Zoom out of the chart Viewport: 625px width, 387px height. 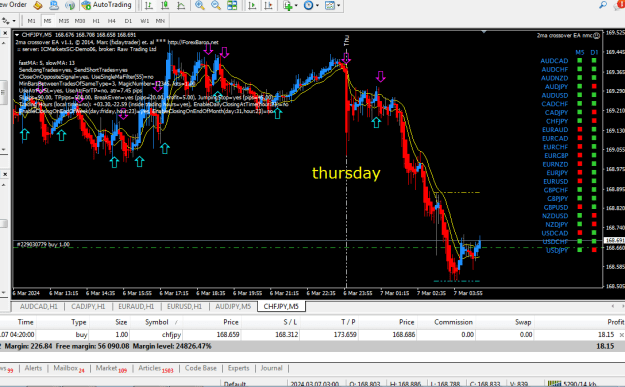pyautogui.click(x=216, y=5)
